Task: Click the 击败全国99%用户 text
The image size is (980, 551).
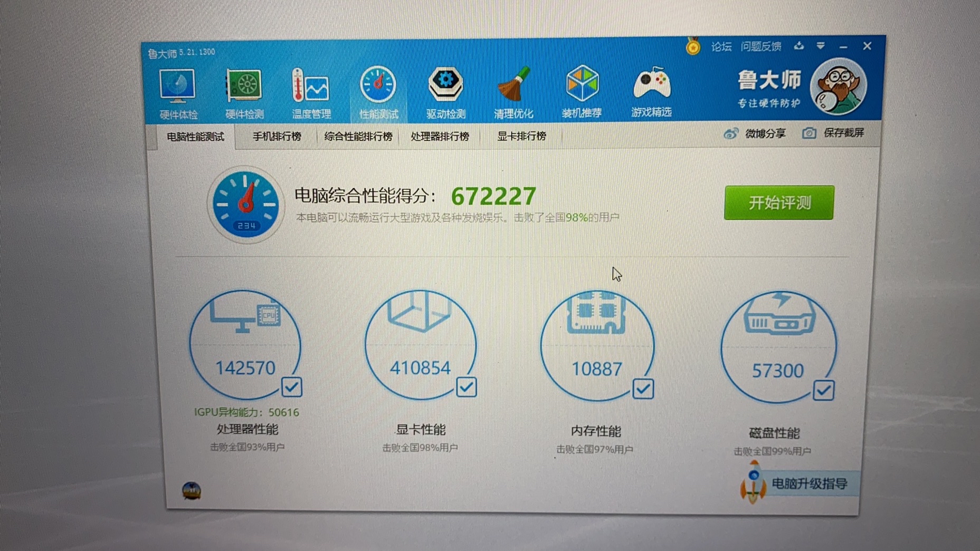Action: pyautogui.click(x=773, y=451)
